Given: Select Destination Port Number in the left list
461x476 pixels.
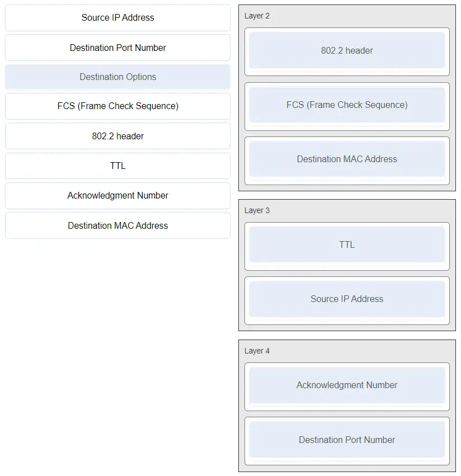Looking at the screenshot, I should pos(117,48).
